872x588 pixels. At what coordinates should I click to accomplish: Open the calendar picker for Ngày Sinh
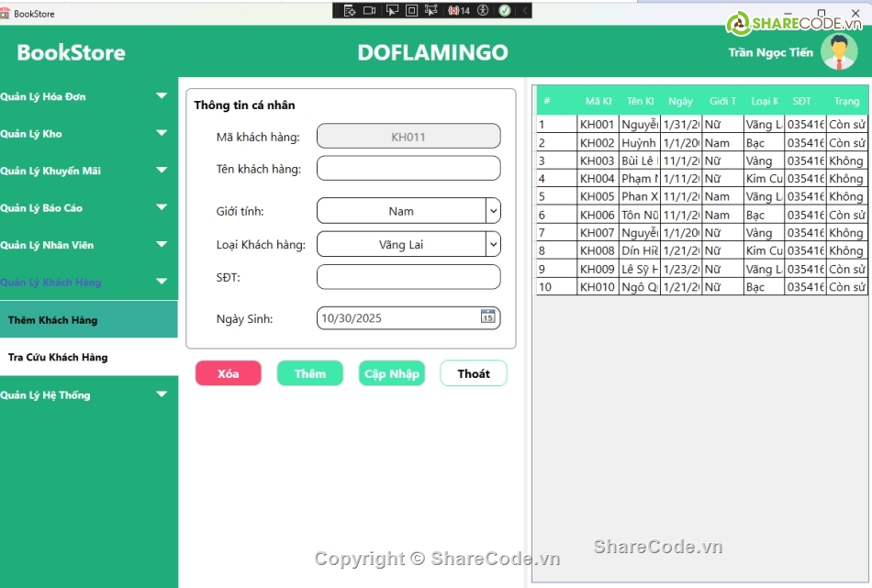click(x=488, y=317)
